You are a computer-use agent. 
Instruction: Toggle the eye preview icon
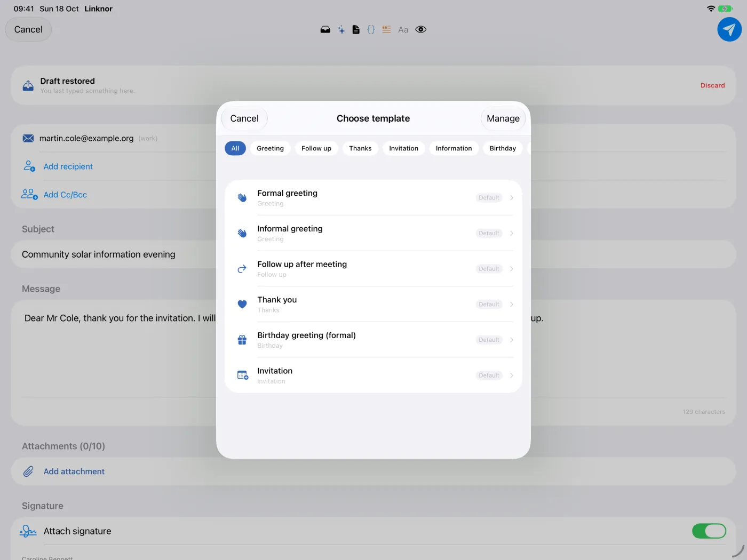click(421, 30)
